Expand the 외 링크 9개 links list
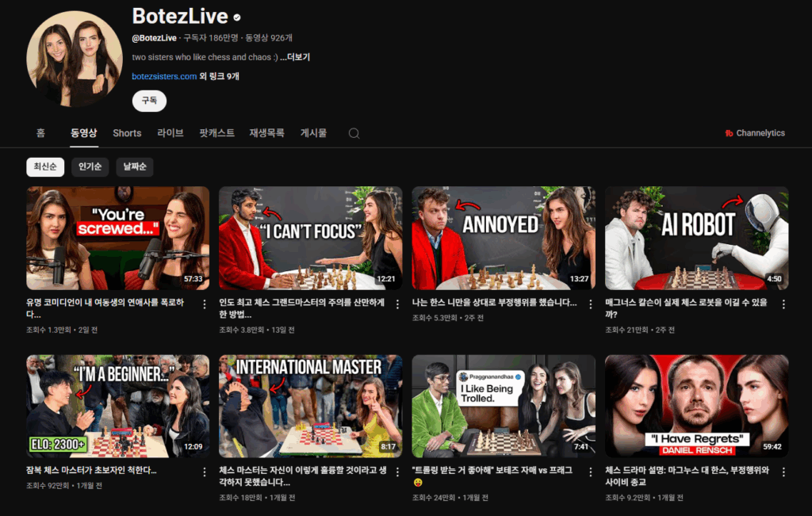812x516 pixels. 220,77
